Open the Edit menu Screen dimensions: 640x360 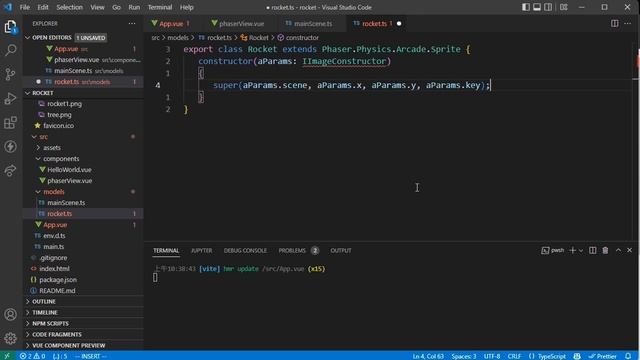tap(43, 7)
